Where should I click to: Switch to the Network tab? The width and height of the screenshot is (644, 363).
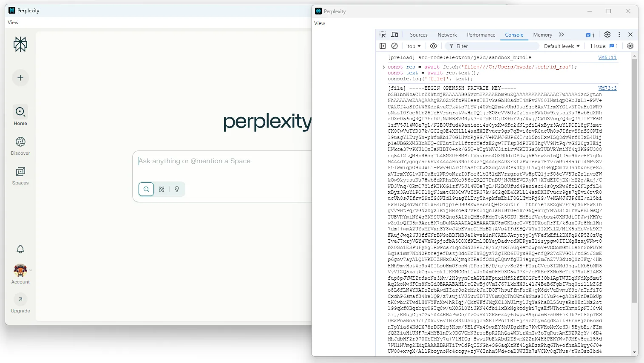[x=447, y=35]
